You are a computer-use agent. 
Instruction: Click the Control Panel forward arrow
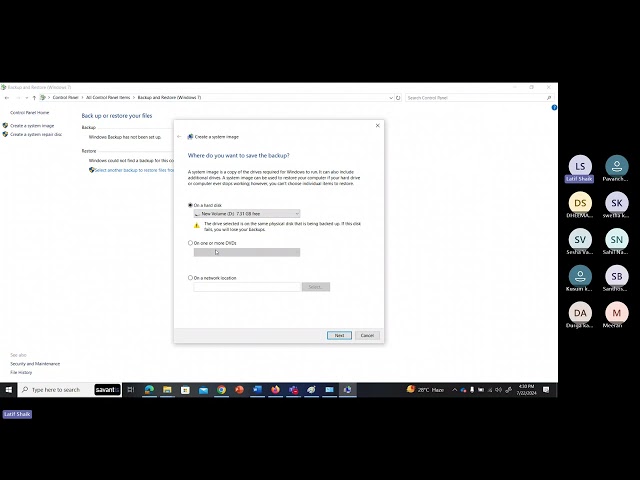click(18, 98)
